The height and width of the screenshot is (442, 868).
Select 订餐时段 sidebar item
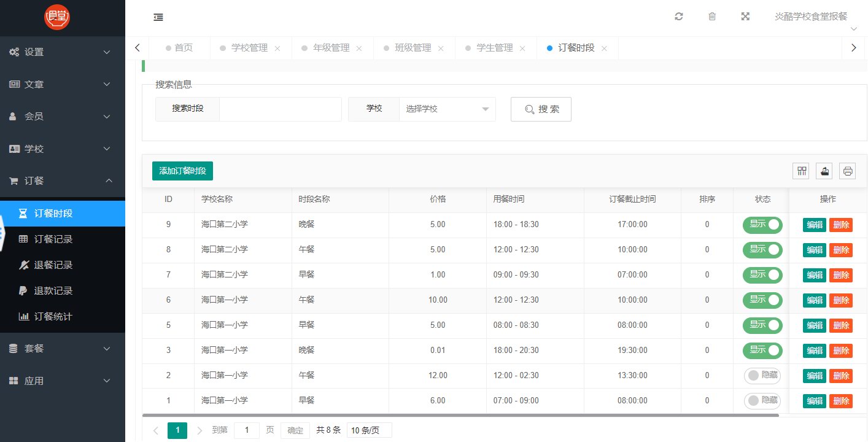[x=63, y=214]
